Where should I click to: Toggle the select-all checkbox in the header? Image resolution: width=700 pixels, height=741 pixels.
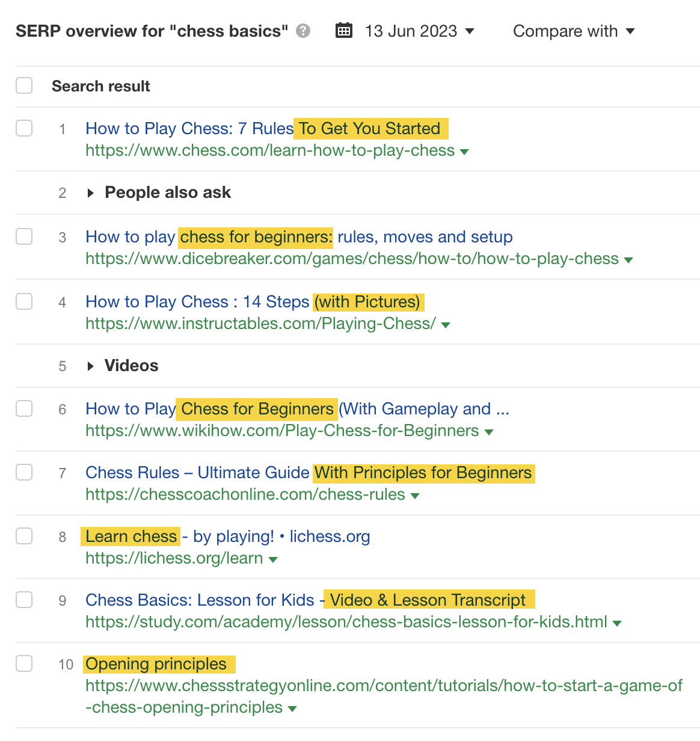pyautogui.click(x=24, y=85)
